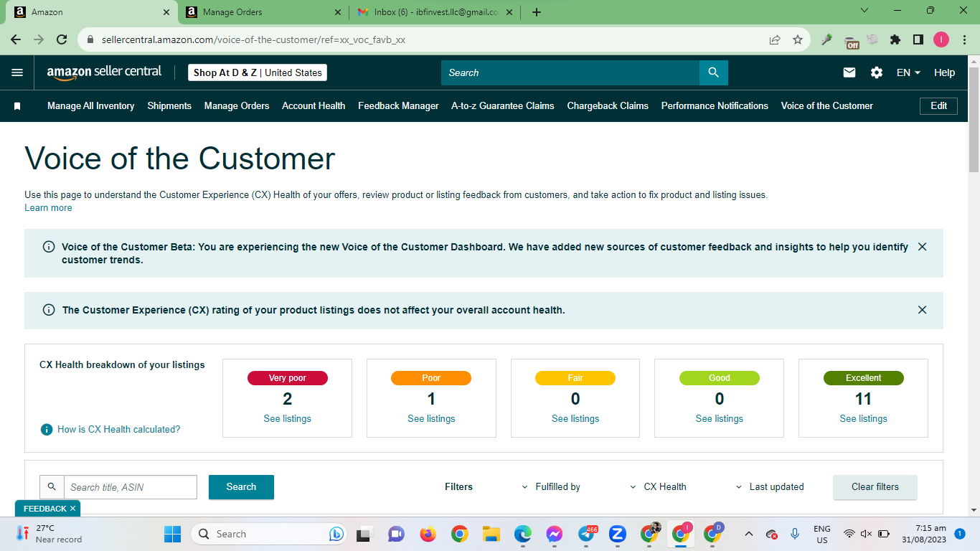Click the green-tipped eyedropper extension icon

click(x=827, y=40)
